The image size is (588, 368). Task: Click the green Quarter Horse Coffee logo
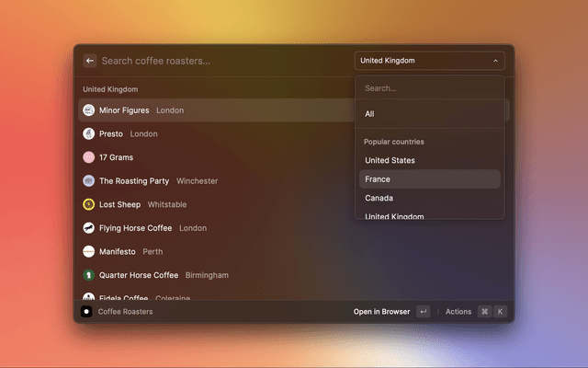(89, 275)
